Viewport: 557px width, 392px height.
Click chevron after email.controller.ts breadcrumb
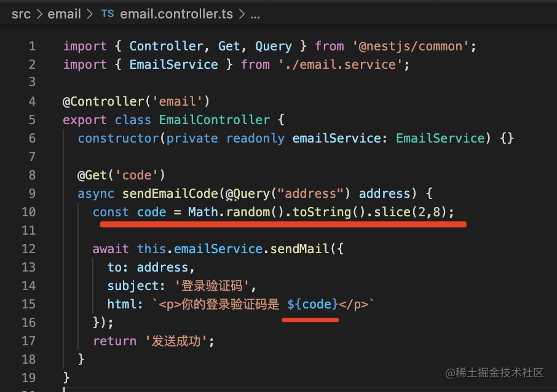tap(242, 14)
